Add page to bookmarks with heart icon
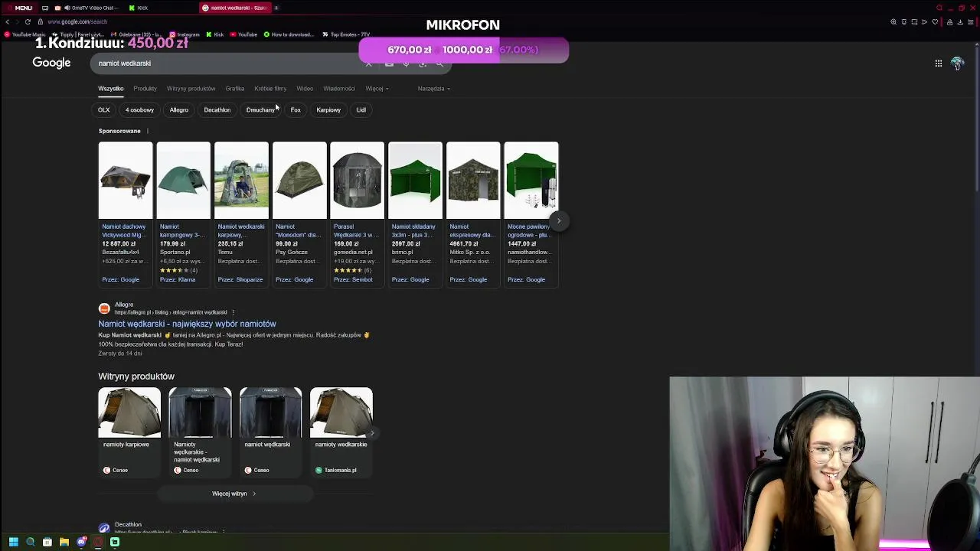Screen dimensions: 980x551 (935, 22)
